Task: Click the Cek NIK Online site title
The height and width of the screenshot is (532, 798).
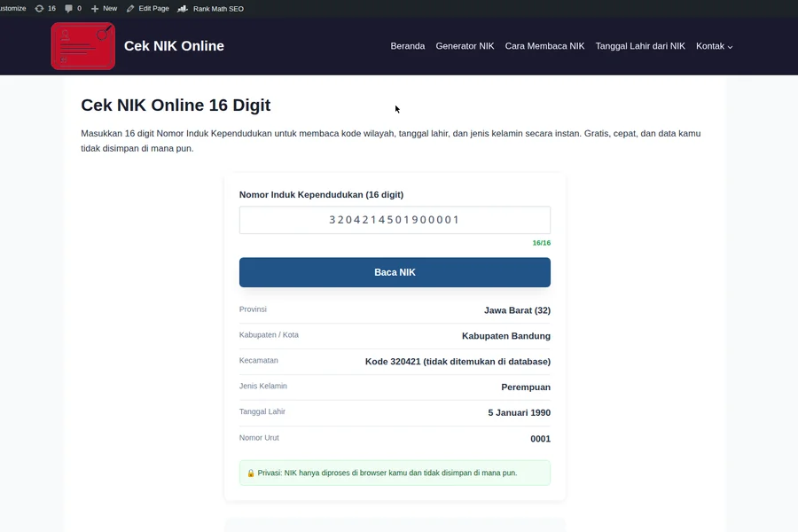Action: click(174, 46)
